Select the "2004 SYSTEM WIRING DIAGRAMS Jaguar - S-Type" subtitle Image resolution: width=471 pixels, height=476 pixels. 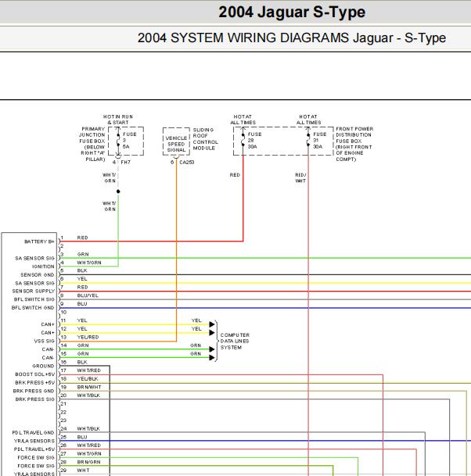tap(292, 38)
